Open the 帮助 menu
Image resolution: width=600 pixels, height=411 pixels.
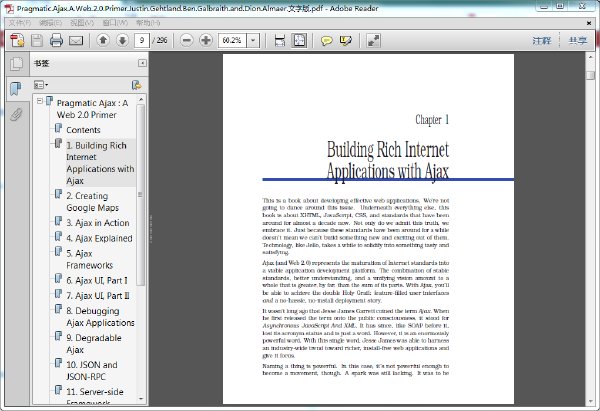tap(148, 23)
